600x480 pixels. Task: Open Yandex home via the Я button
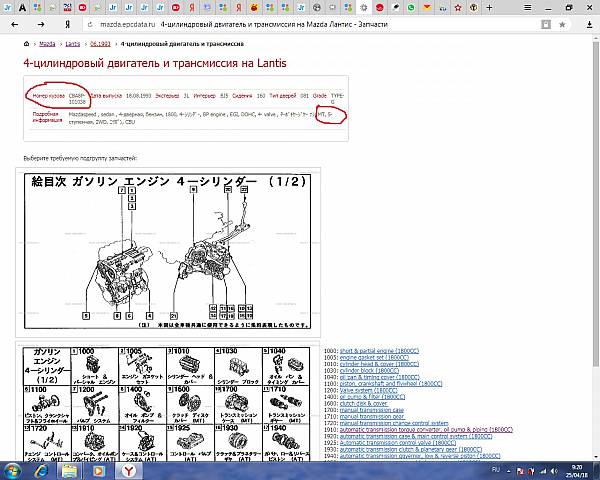(67, 24)
